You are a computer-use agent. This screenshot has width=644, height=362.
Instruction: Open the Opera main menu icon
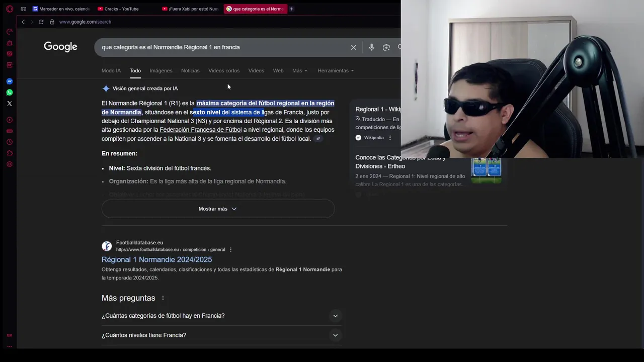point(10,9)
